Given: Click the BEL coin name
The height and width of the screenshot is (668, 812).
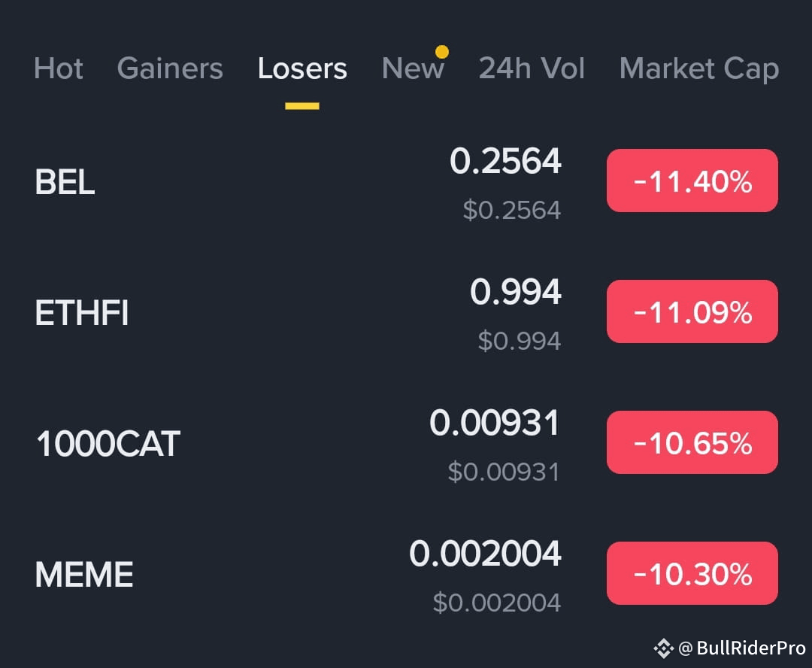Looking at the screenshot, I should 65,182.
